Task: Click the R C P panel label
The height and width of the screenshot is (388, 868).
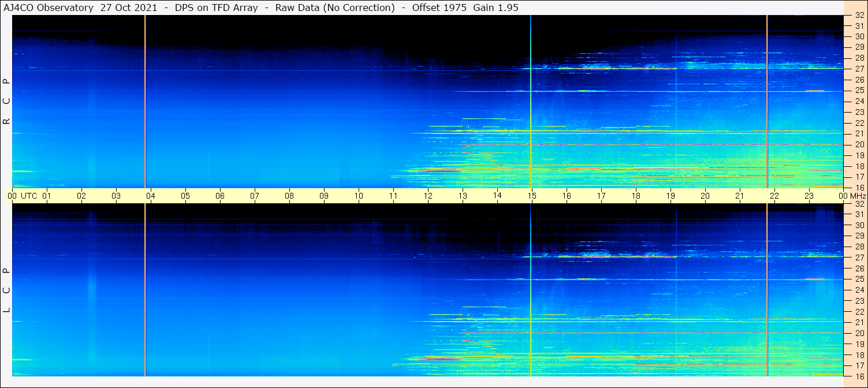Action: tap(6, 101)
